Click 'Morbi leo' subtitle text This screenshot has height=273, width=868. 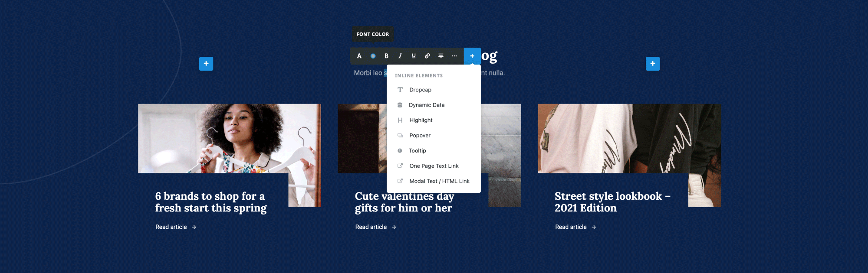pyautogui.click(x=368, y=73)
